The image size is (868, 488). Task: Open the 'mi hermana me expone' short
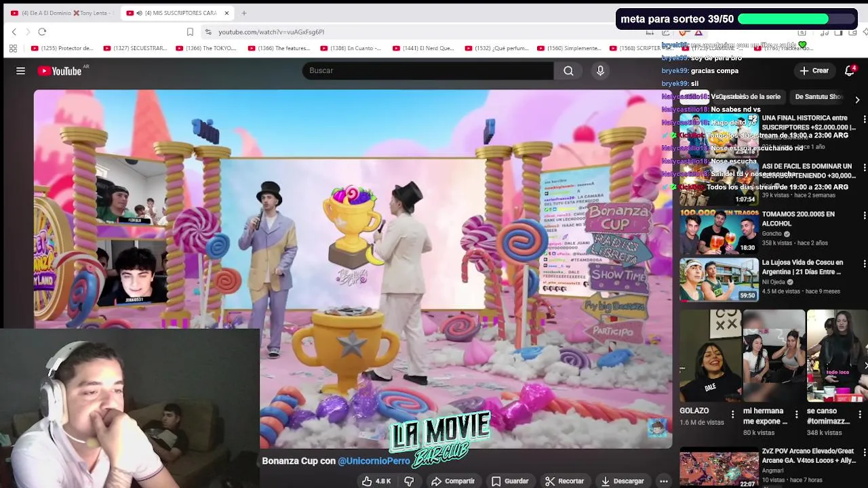pyautogui.click(x=774, y=356)
